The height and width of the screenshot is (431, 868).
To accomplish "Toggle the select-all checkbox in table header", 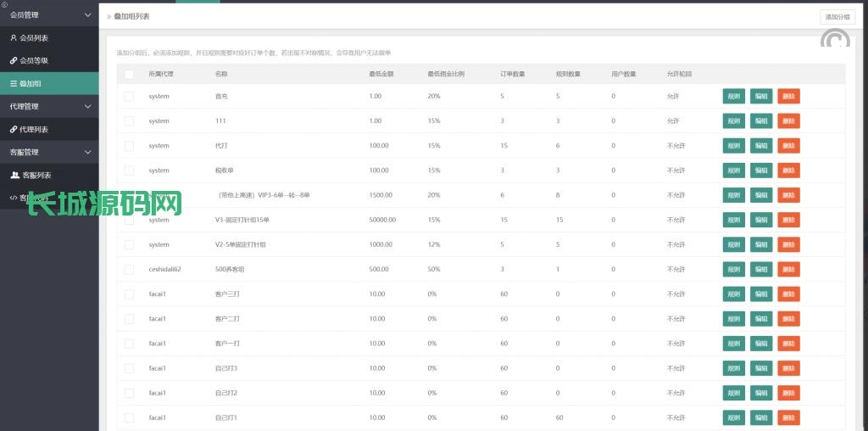I will [129, 75].
